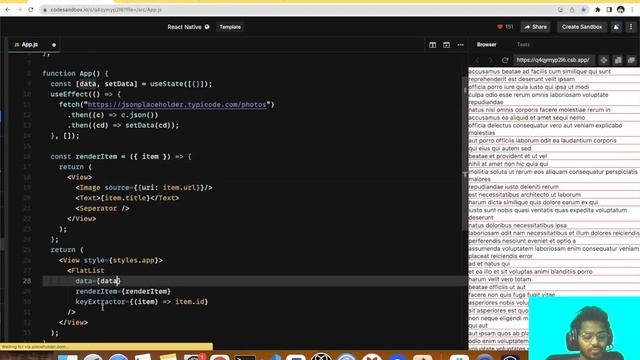Open the jsonplaceholder photos URL link

[177, 104]
